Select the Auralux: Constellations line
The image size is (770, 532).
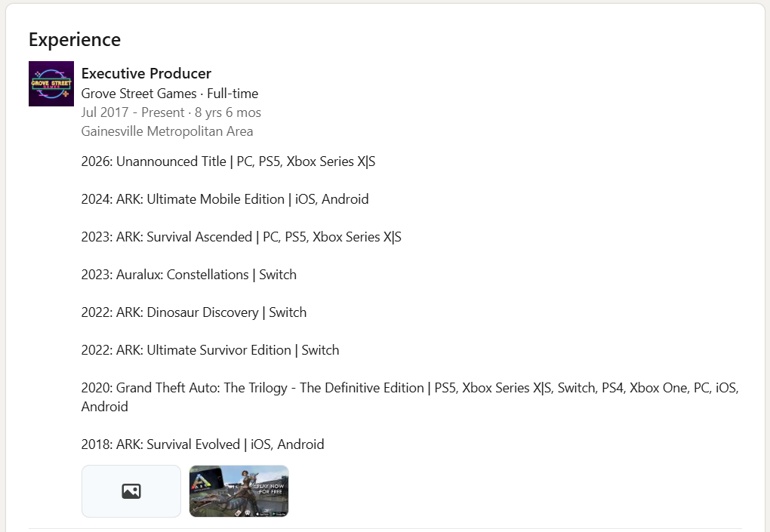(x=189, y=275)
